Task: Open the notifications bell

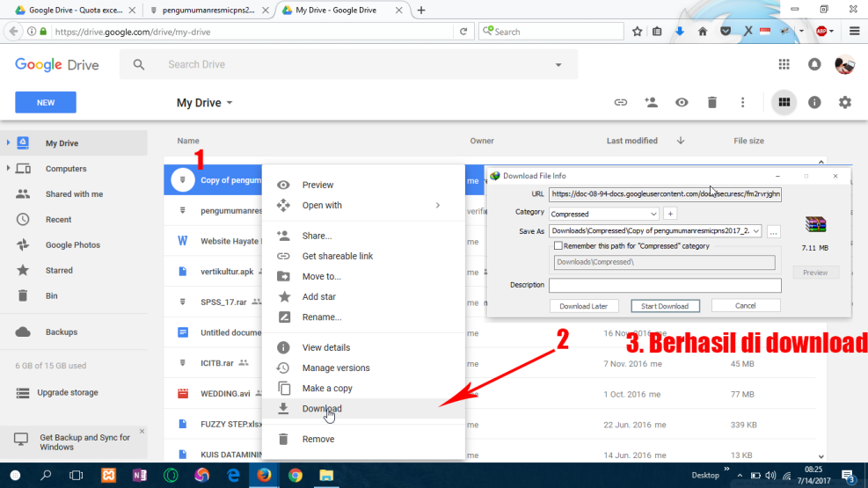Action: point(814,65)
